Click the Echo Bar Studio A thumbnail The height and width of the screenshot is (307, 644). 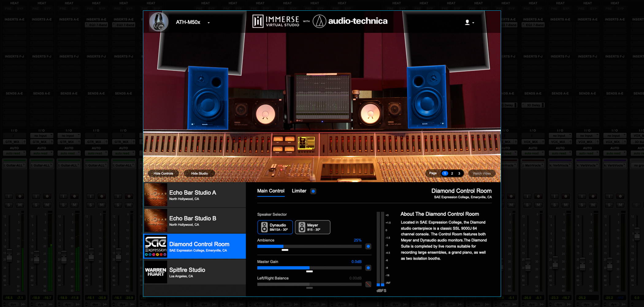pyautogui.click(x=156, y=195)
